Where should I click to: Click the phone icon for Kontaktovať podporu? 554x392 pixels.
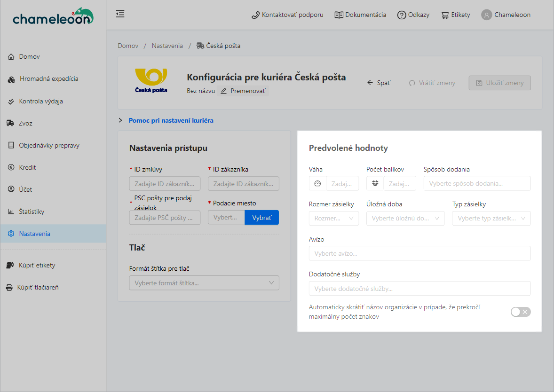(x=255, y=15)
